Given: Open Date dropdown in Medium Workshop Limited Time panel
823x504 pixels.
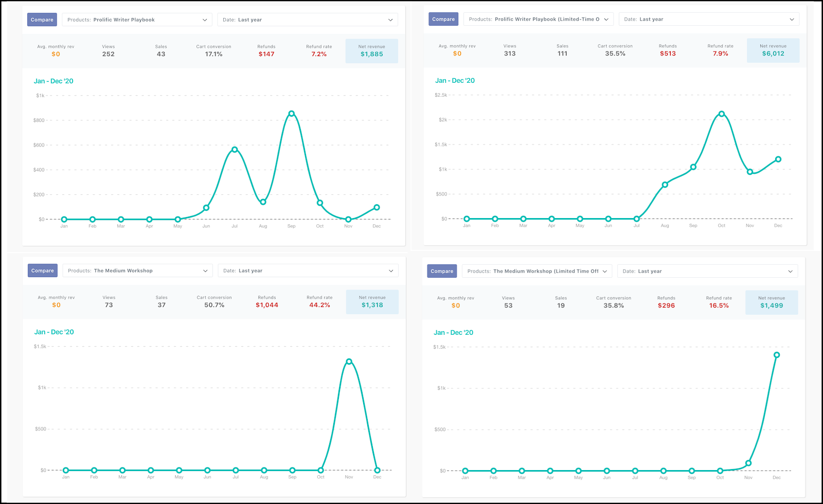Looking at the screenshot, I should pos(708,271).
